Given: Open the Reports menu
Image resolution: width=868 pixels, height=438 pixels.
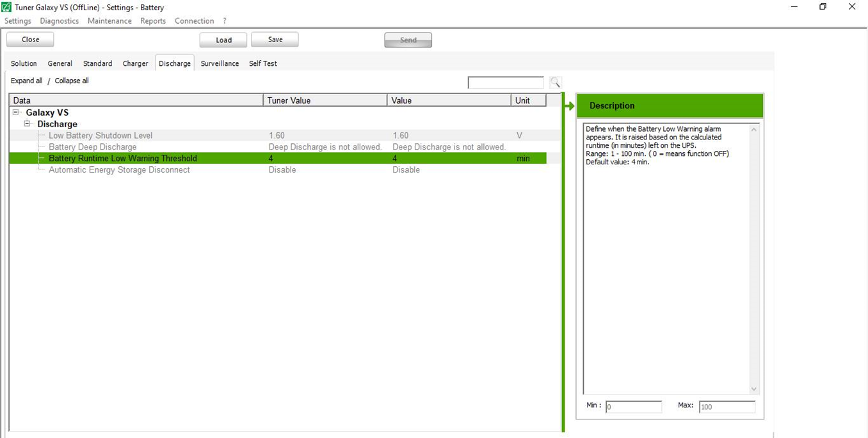Looking at the screenshot, I should click(x=153, y=21).
